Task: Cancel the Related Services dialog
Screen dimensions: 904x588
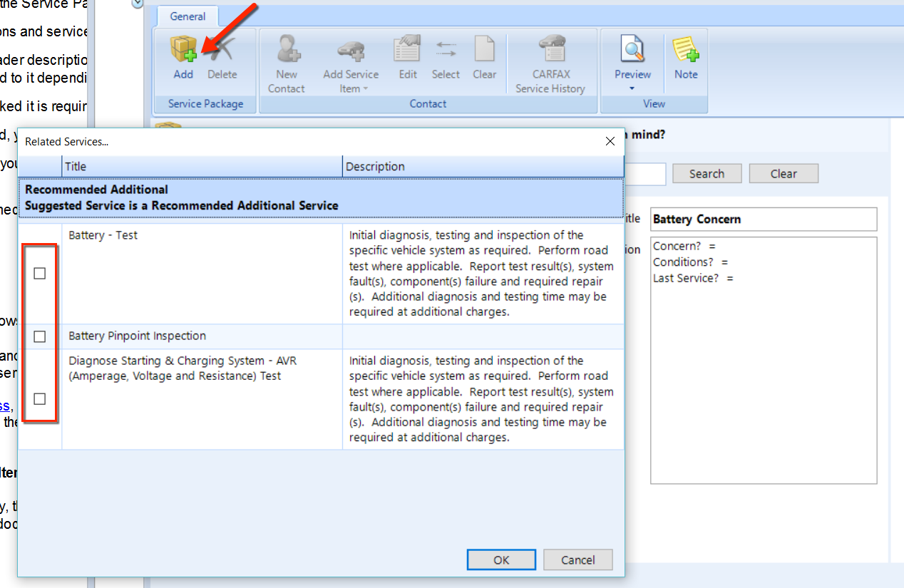Action: 577,560
